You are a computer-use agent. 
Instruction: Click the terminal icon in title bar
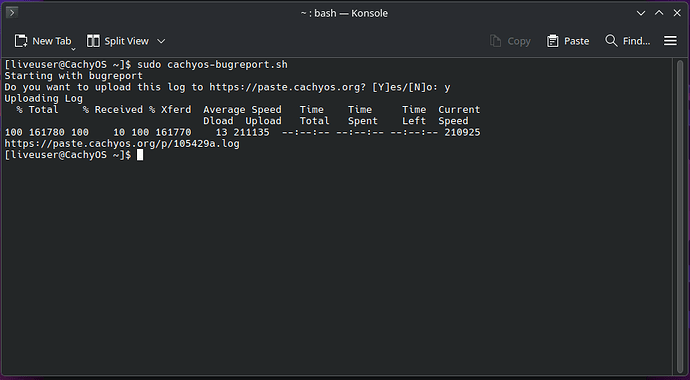[x=12, y=13]
